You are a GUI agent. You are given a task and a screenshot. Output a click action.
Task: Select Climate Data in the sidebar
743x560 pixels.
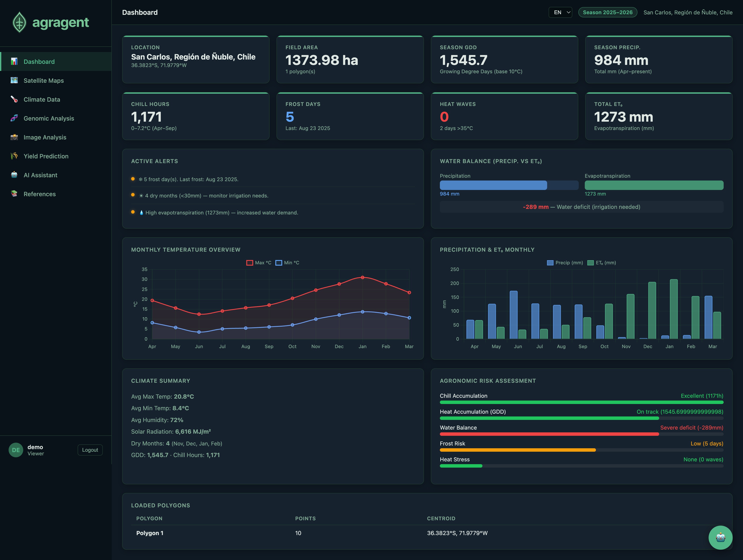pos(42,99)
